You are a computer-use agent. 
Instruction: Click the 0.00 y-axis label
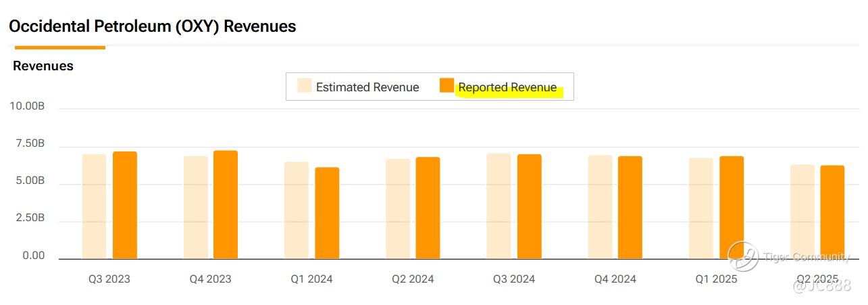pos(34,256)
